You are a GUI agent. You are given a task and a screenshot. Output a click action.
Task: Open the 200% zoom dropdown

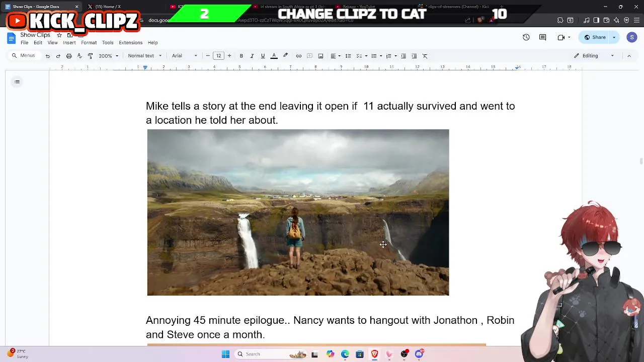tap(108, 56)
